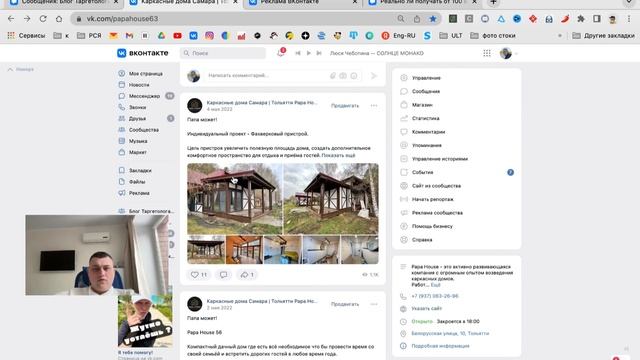
Task: Skip to next track in header player
Action: [319, 53]
